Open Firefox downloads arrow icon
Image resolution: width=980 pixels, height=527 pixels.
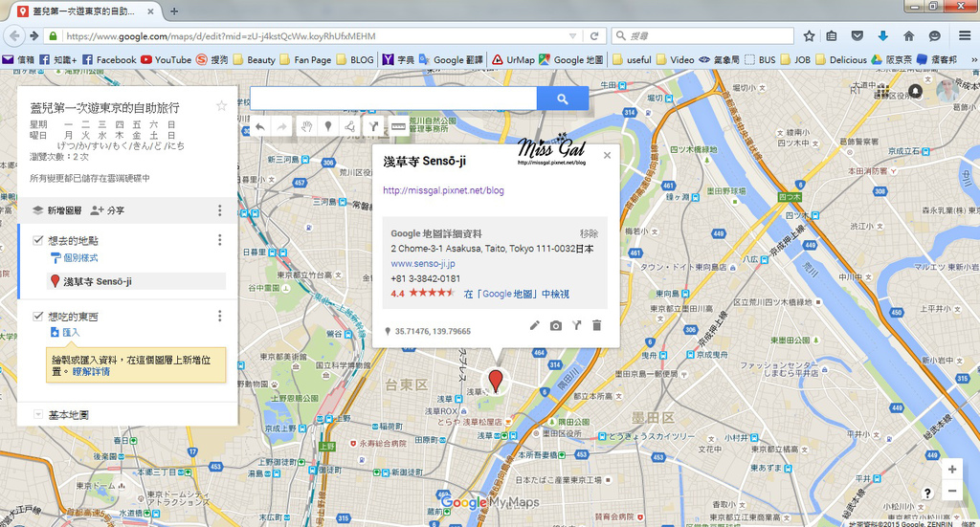(882, 35)
